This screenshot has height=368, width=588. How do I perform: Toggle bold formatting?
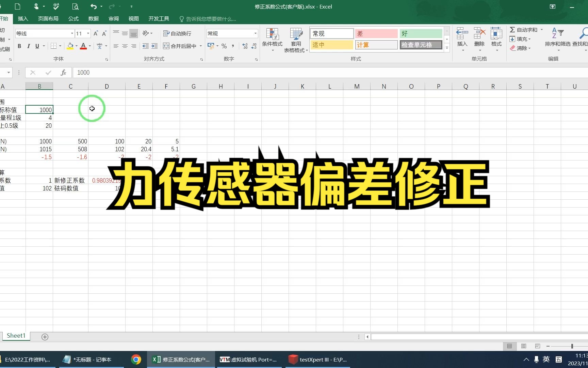point(19,46)
